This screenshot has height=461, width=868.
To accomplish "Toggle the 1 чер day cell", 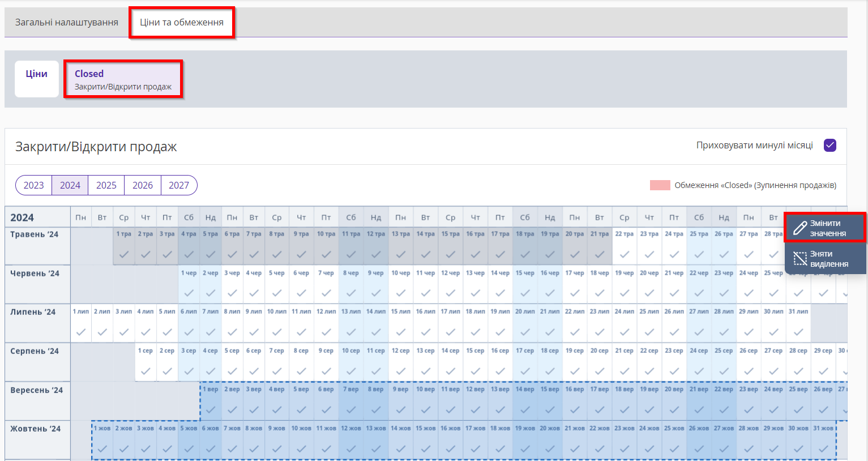I will pyautogui.click(x=189, y=285).
